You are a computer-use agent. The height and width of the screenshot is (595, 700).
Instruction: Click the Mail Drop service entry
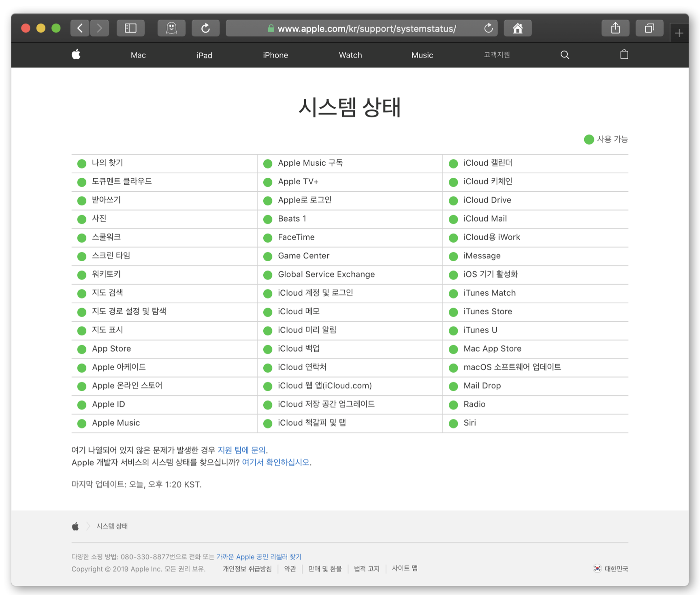click(536, 386)
